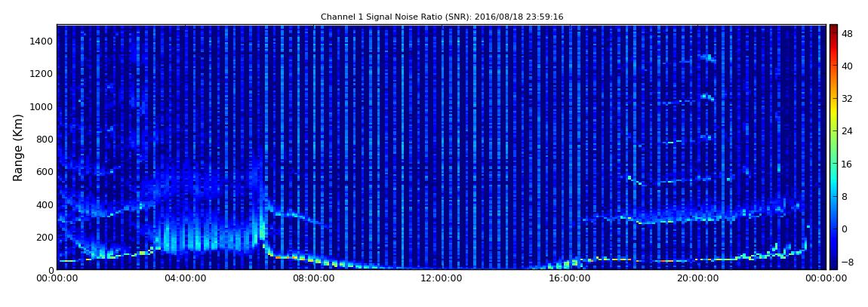Click the 48 label on the colorbar

848,33
